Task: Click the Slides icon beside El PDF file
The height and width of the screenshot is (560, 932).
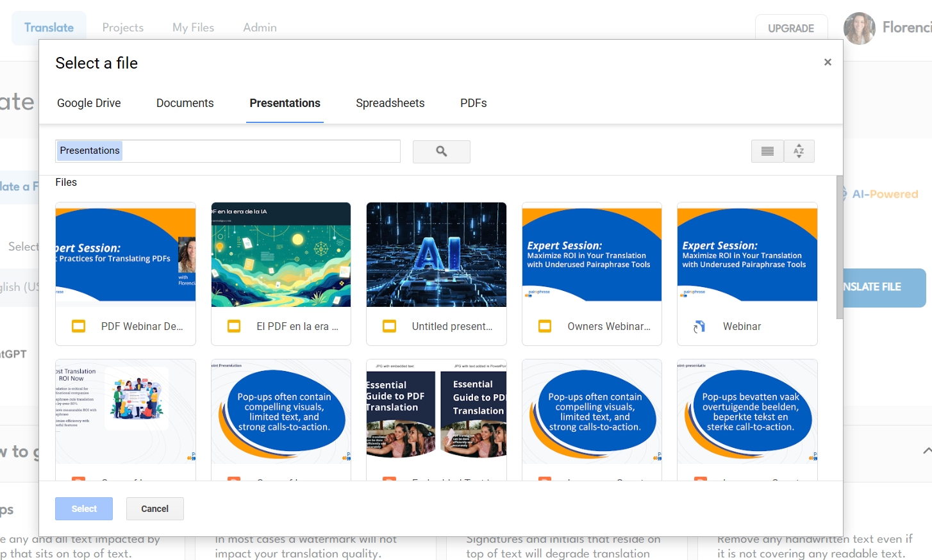Action: coord(233,325)
